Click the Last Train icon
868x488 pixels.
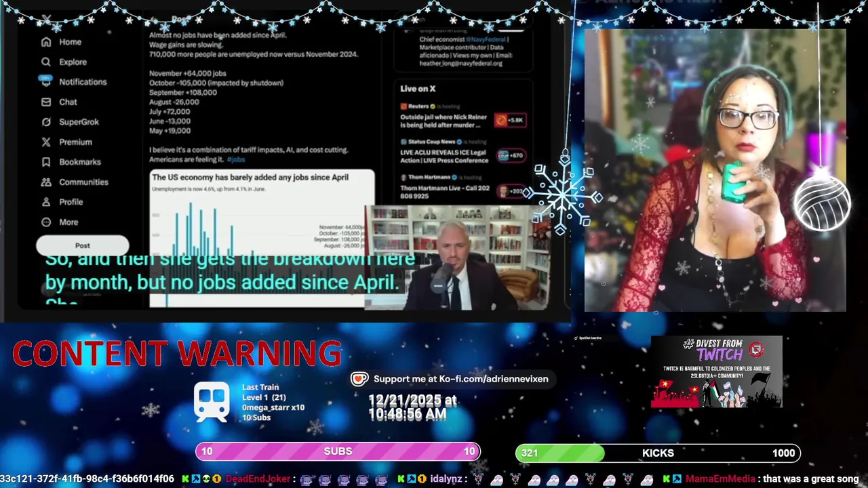pyautogui.click(x=212, y=402)
